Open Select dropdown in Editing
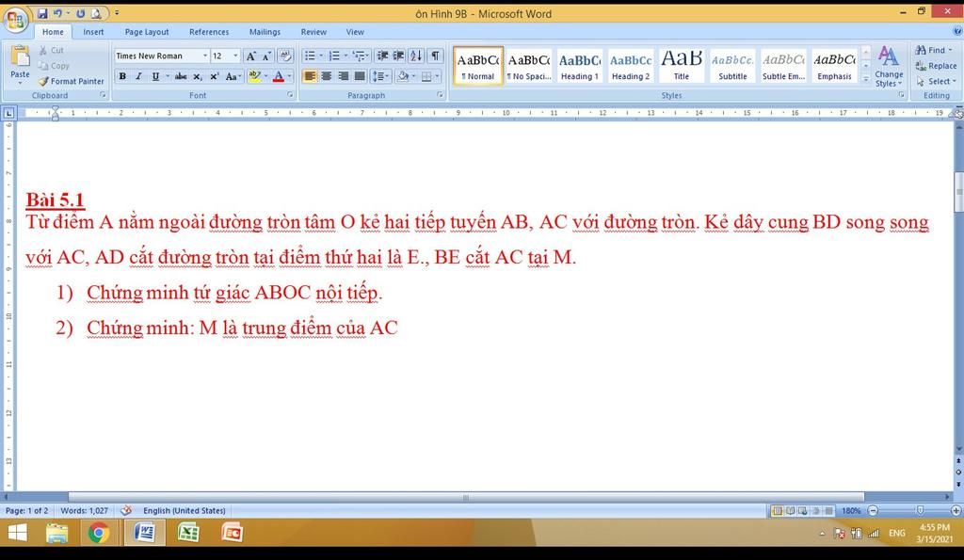The height and width of the screenshot is (560, 964). [936, 81]
